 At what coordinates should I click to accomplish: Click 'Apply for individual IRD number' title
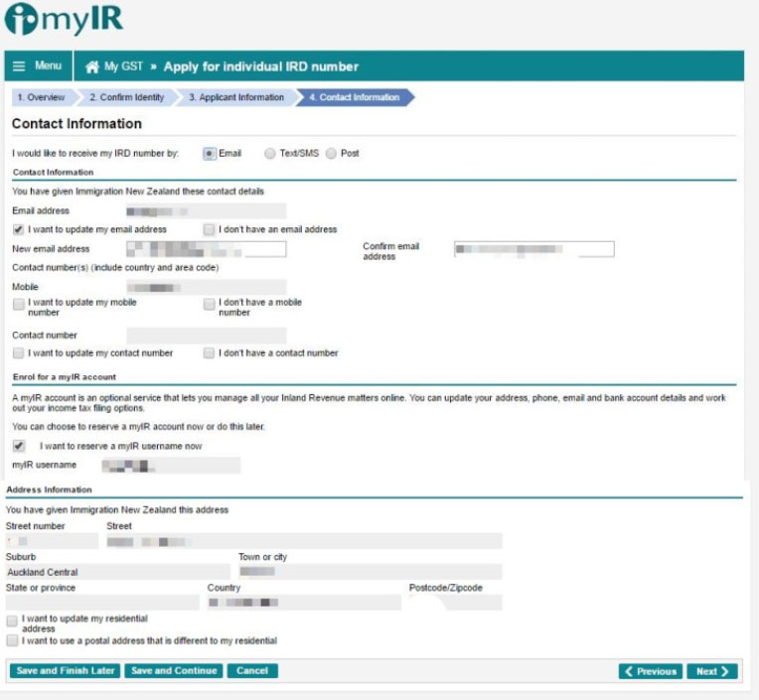pyautogui.click(x=261, y=67)
